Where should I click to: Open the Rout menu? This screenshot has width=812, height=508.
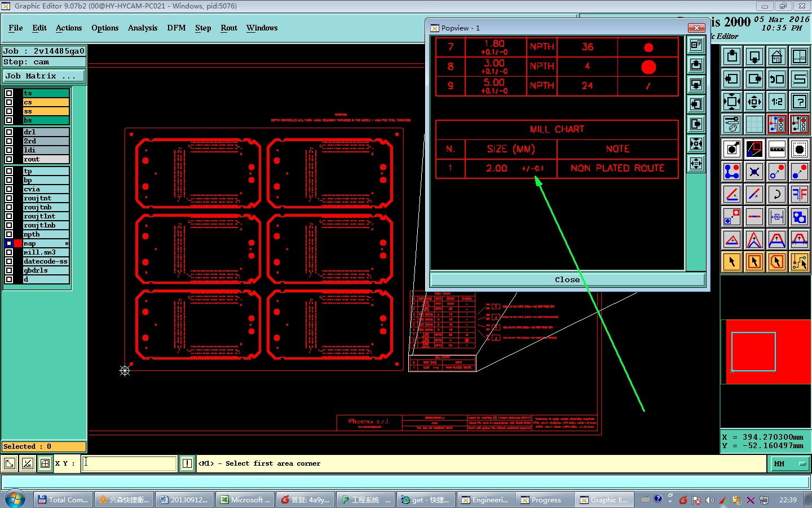[x=229, y=28]
